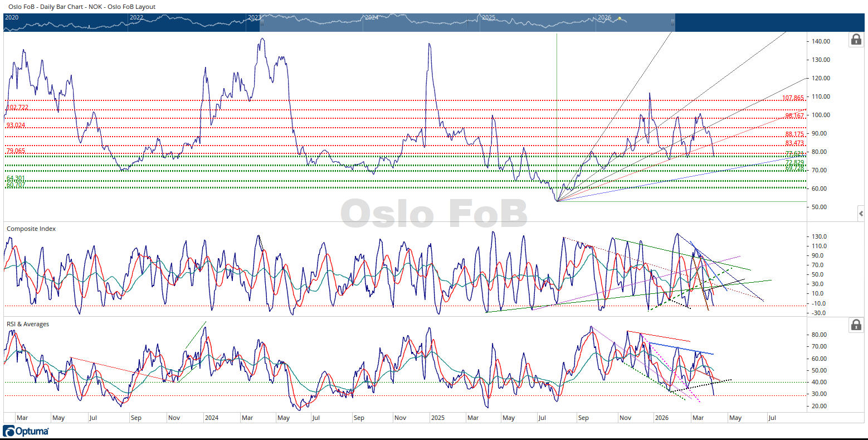
Task: Click the 2024 label on the date axis
Action: (x=211, y=418)
